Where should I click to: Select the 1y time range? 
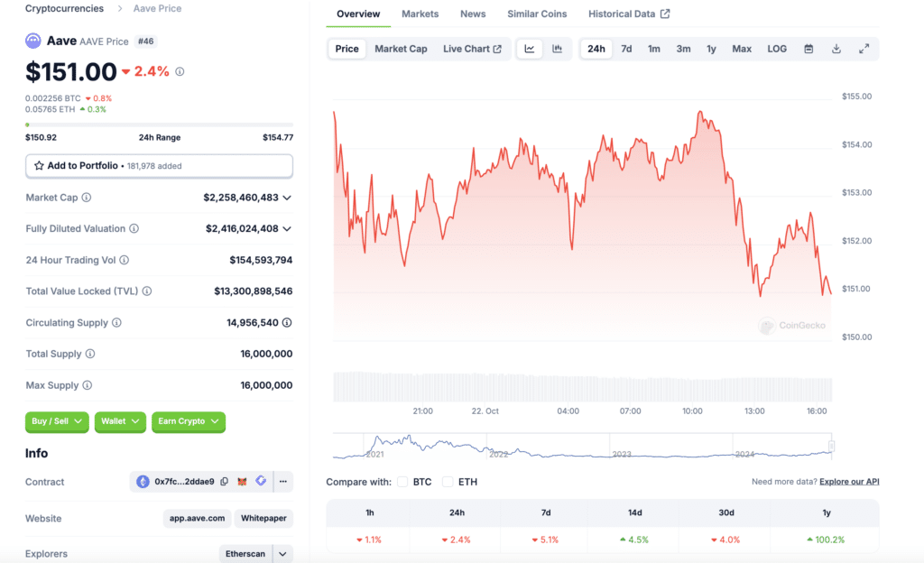coord(711,49)
